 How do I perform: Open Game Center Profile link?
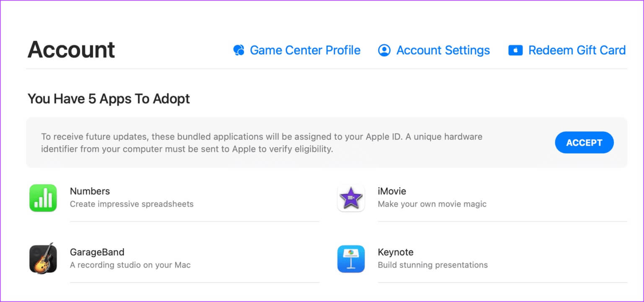pos(305,50)
